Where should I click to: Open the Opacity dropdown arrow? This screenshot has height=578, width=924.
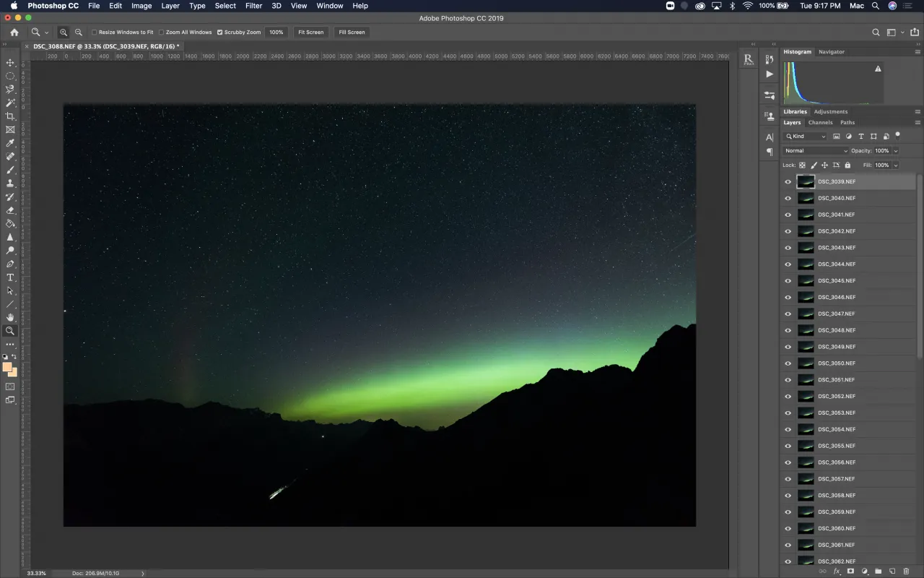(x=896, y=150)
